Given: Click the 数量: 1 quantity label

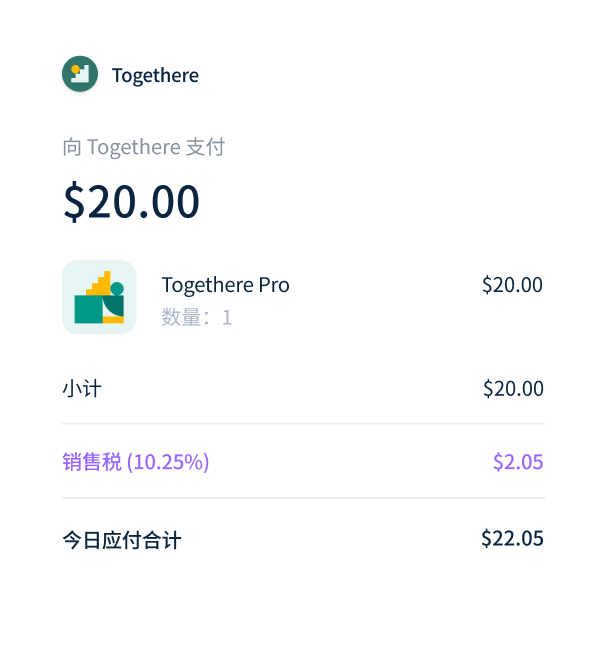Looking at the screenshot, I should [197, 317].
